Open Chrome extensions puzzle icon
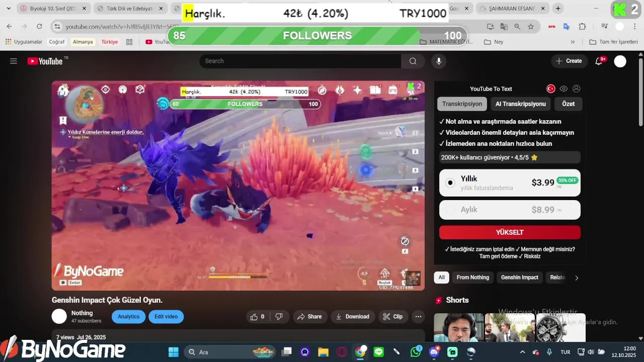The width and height of the screenshot is (644, 362). [583, 26]
